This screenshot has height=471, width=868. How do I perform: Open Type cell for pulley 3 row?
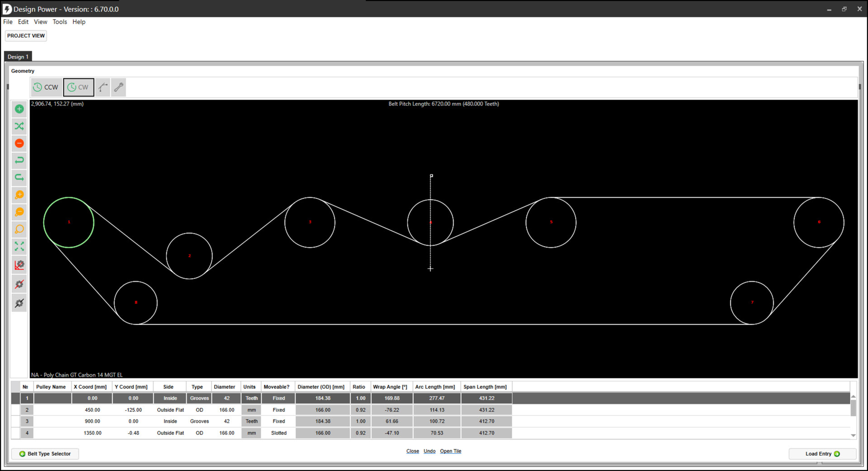pos(199,421)
